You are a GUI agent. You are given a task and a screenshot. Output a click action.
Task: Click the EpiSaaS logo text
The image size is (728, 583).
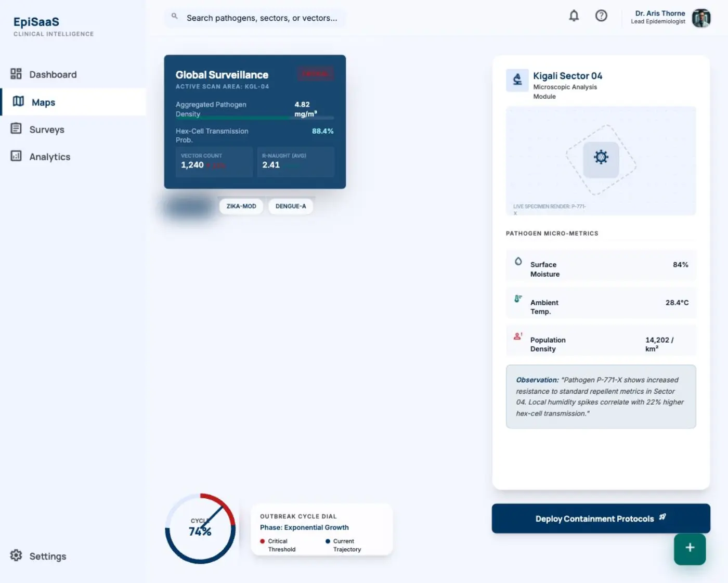pyautogui.click(x=36, y=22)
